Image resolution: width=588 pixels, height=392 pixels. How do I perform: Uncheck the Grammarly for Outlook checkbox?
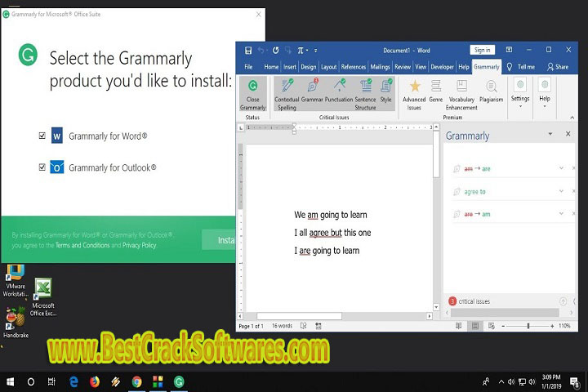coord(42,167)
